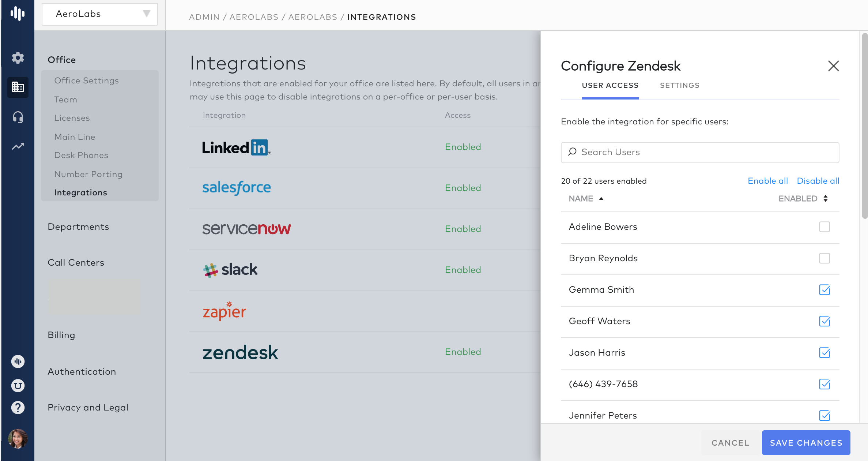
Task: Expand the Privacy and Legal section
Action: [88, 408]
